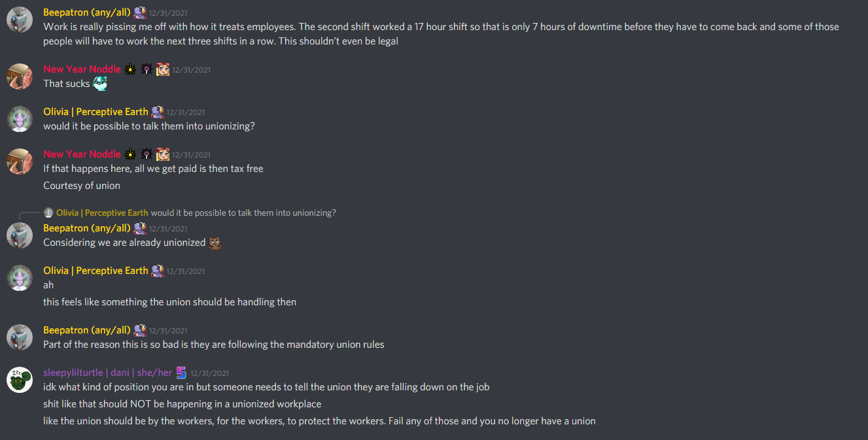Click the brown cat emoji after 'already unionized'
The height and width of the screenshot is (440, 868).
coord(215,243)
